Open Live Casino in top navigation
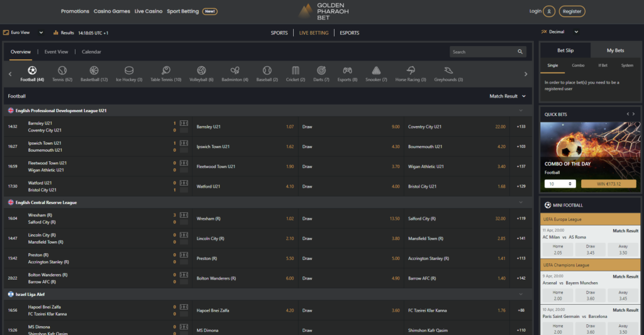 (148, 11)
